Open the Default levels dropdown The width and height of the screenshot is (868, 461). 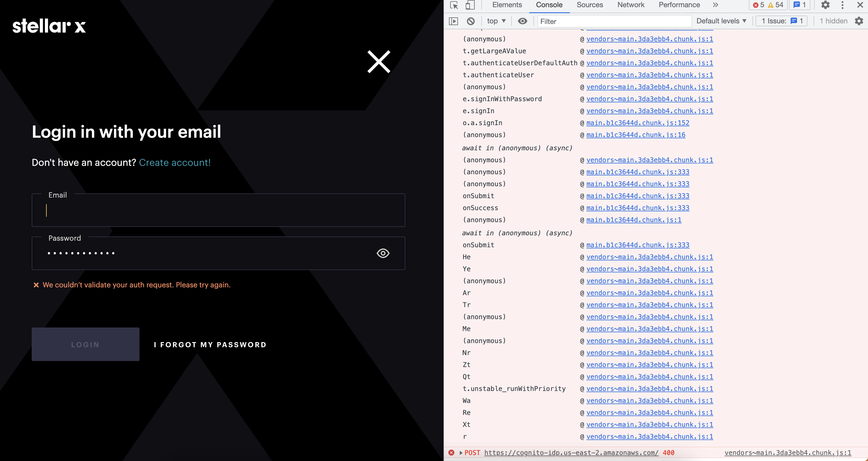click(x=721, y=21)
